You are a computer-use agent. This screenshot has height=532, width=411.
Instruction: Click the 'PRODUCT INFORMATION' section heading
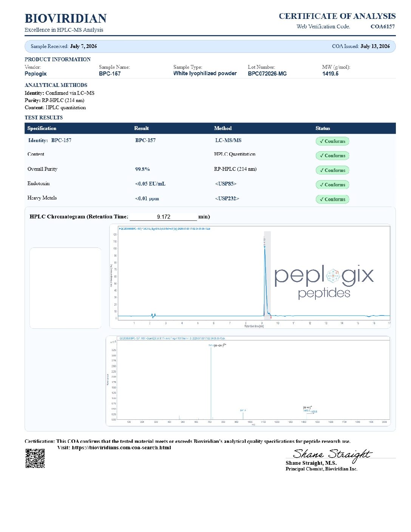[58, 59]
